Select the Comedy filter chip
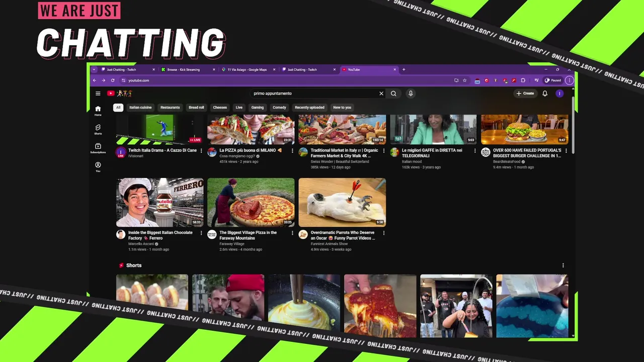This screenshot has width=644, height=362. tap(279, 107)
